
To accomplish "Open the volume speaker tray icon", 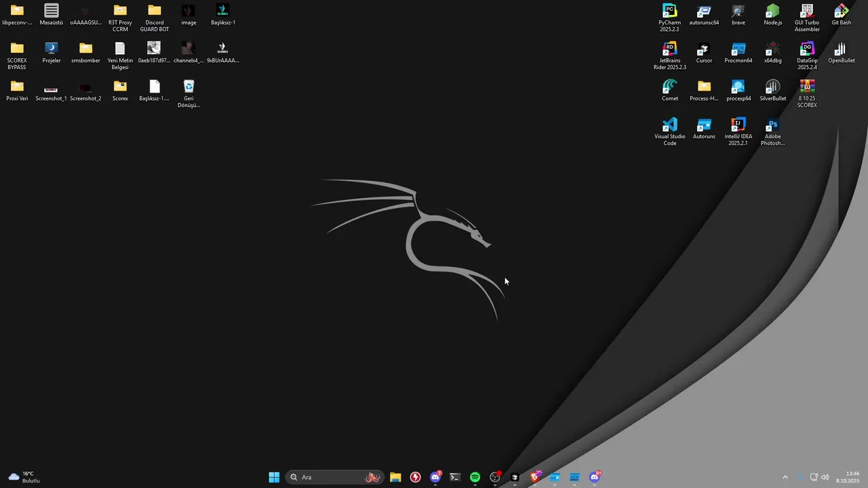I will pos(825,477).
